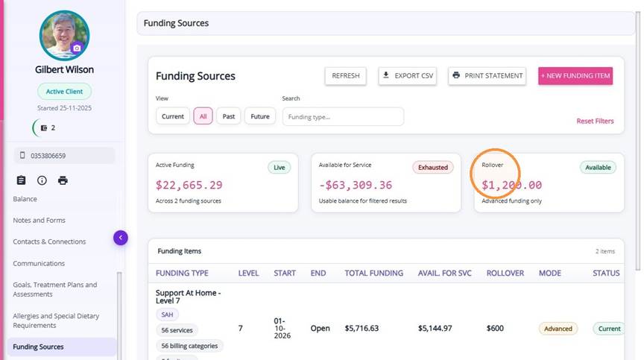
Task: Click the PRINT STATEMENT button
Action: point(487,76)
